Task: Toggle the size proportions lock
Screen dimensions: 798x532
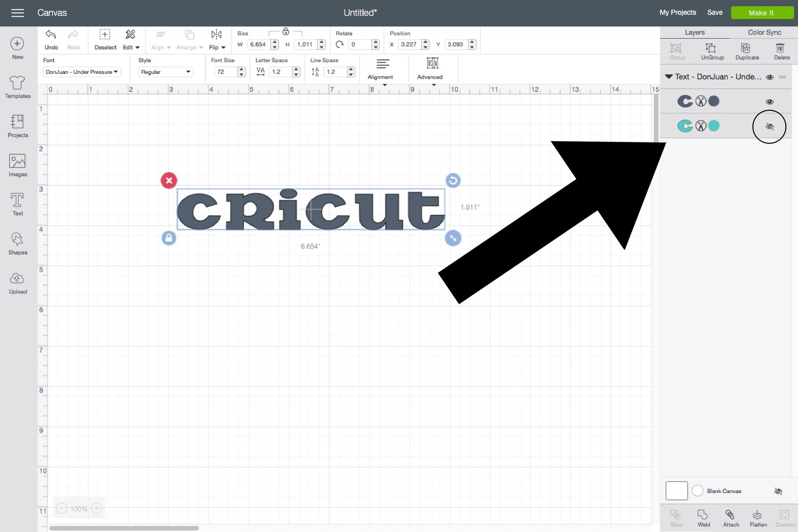Action: pyautogui.click(x=286, y=32)
